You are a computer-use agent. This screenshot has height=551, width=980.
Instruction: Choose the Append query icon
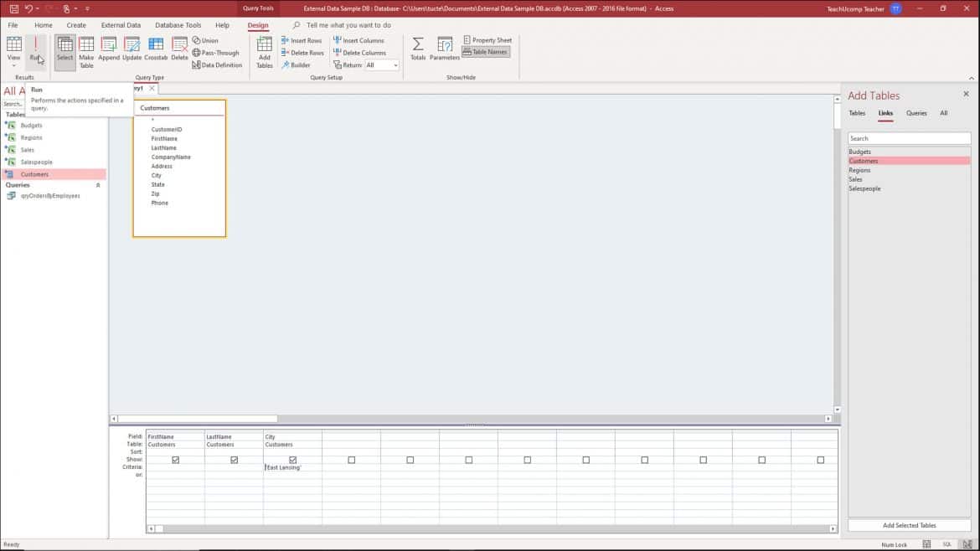(109, 49)
